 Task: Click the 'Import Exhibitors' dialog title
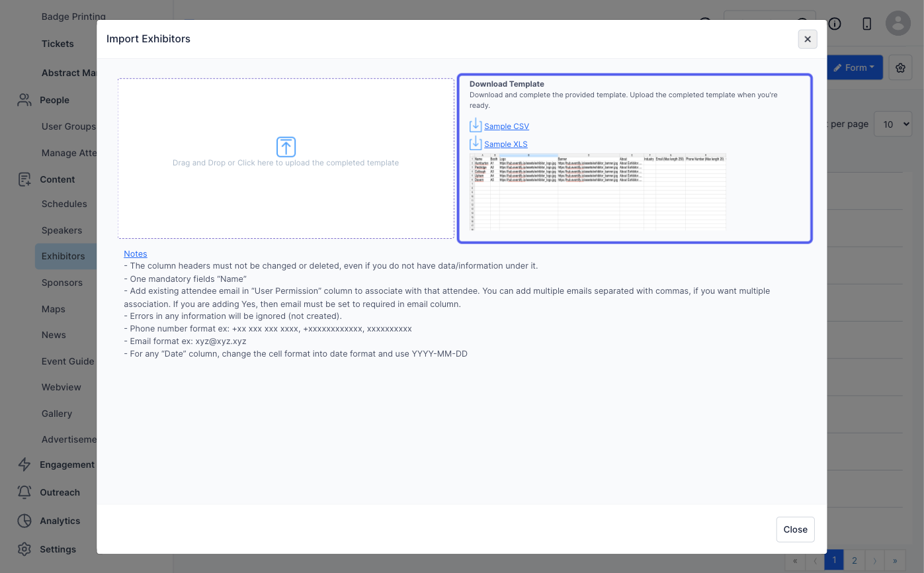[x=148, y=39]
